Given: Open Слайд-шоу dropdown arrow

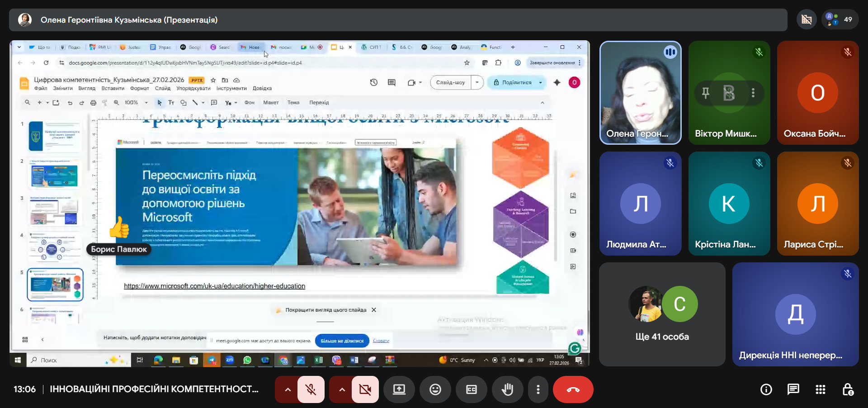Looking at the screenshot, I should (x=477, y=82).
